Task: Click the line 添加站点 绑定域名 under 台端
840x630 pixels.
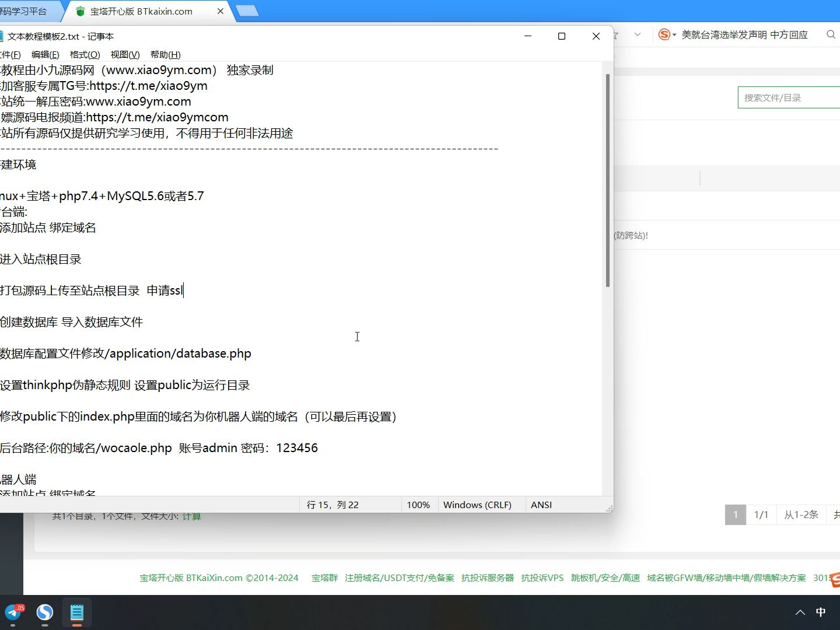Action: tap(48, 228)
